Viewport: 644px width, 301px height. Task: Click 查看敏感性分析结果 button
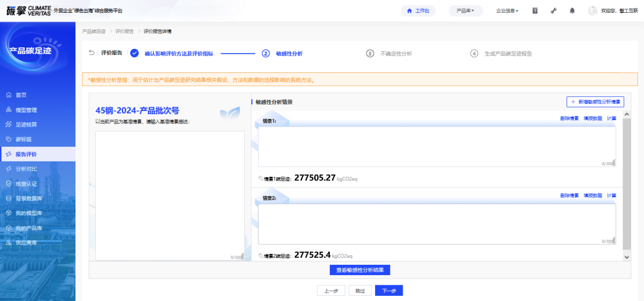(360, 270)
